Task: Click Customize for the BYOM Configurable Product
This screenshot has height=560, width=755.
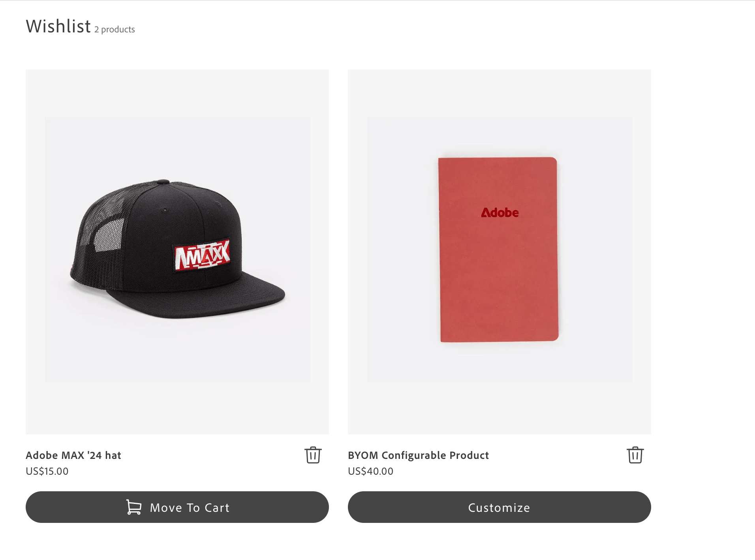Action: point(499,507)
